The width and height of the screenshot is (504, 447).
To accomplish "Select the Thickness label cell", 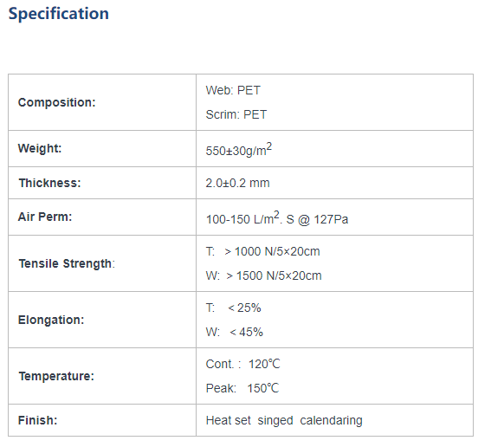I will click(102, 183).
